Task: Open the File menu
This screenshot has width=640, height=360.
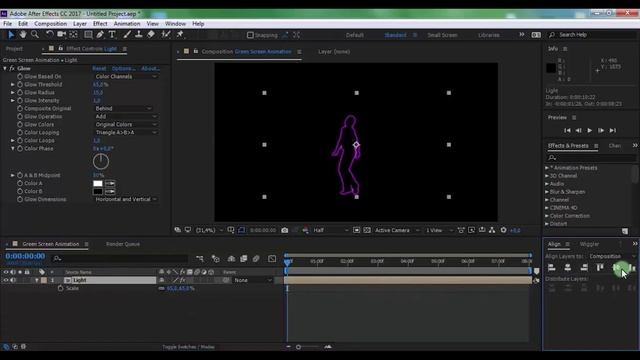Action: click(x=7, y=24)
